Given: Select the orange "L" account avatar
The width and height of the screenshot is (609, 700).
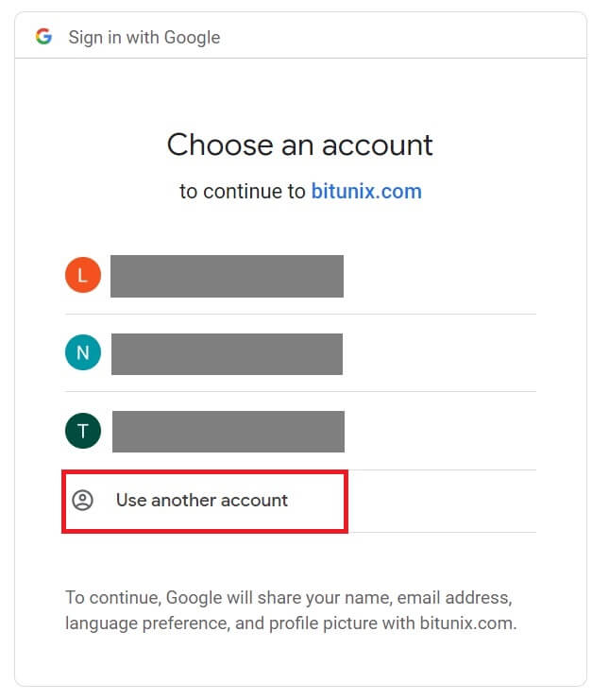Looking at the screenshot, I should click(x=83, y=275).
